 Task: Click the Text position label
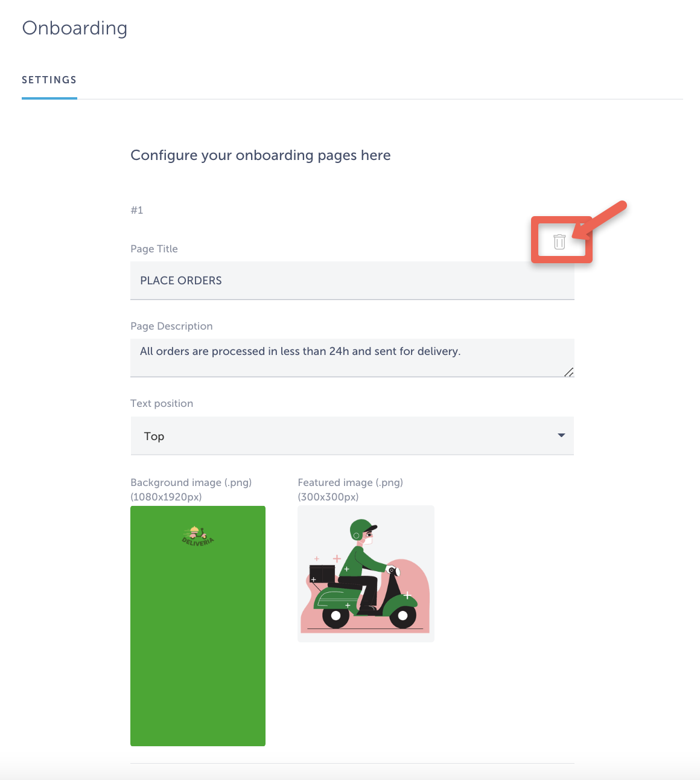[x=162, y=403]
